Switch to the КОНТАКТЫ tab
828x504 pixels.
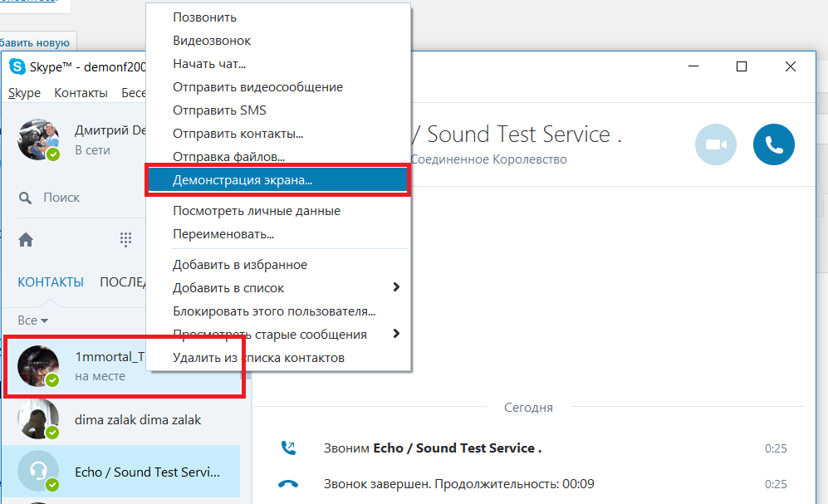pos(51,281)
